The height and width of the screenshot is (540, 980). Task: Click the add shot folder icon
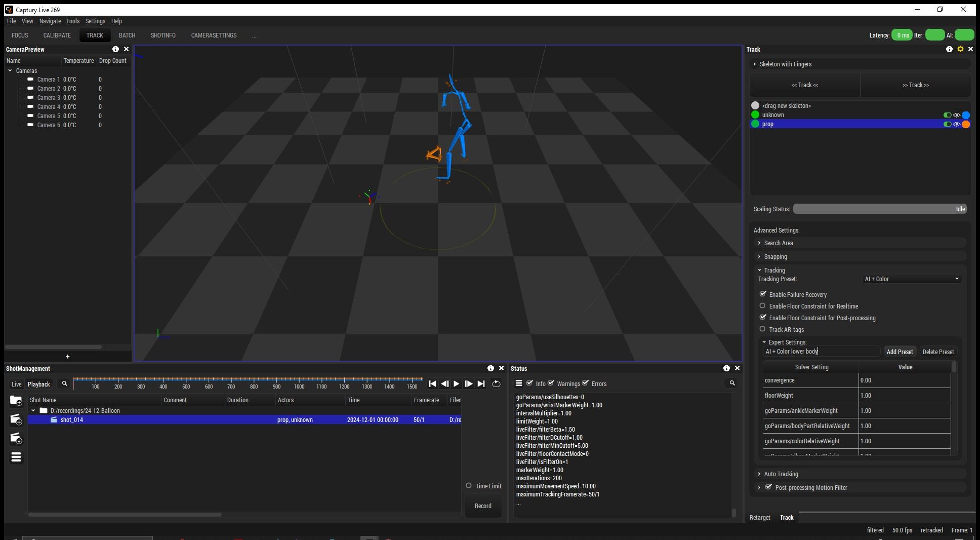pyautogui.click(x=16, y=401)
